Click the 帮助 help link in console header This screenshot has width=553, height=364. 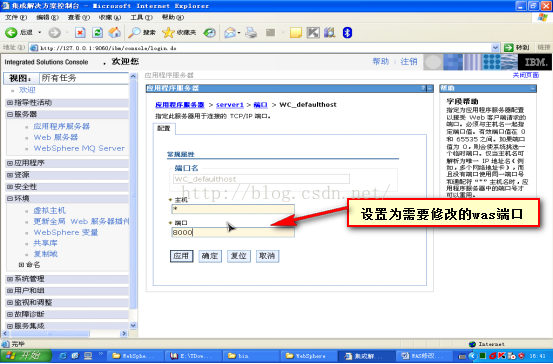(381, 62)
